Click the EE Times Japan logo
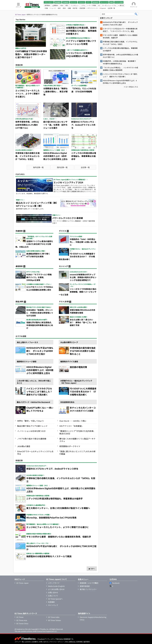Viewport: 152px width, 644px height. (x=32, y=5)
